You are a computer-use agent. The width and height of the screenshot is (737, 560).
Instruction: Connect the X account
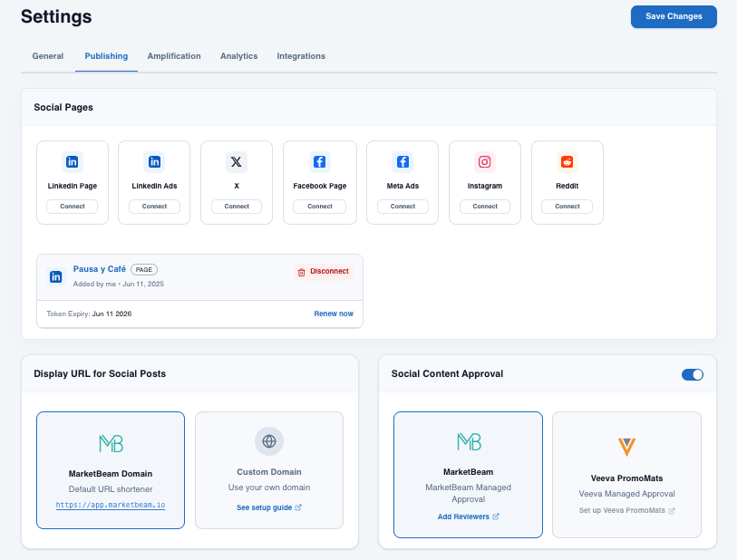pos(237,207)
